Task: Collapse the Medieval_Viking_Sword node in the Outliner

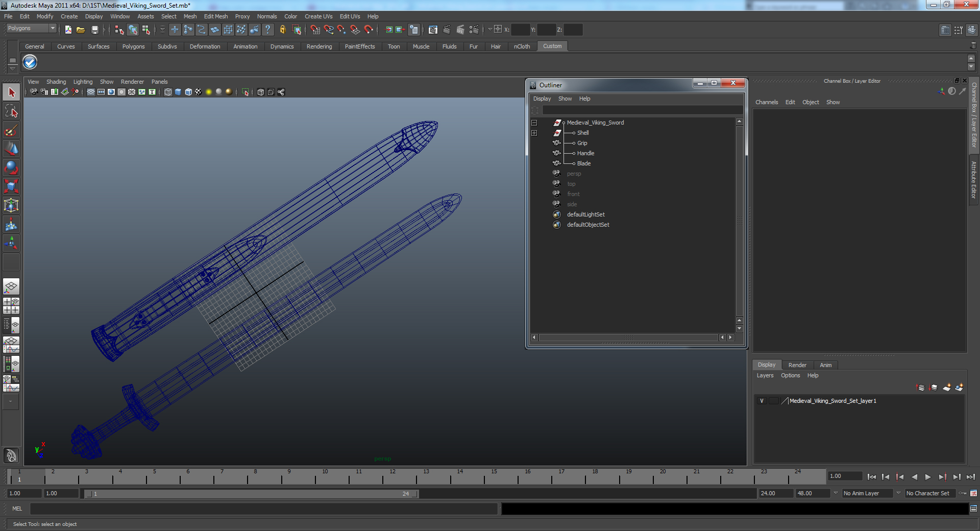Action: tap(534, 123)
